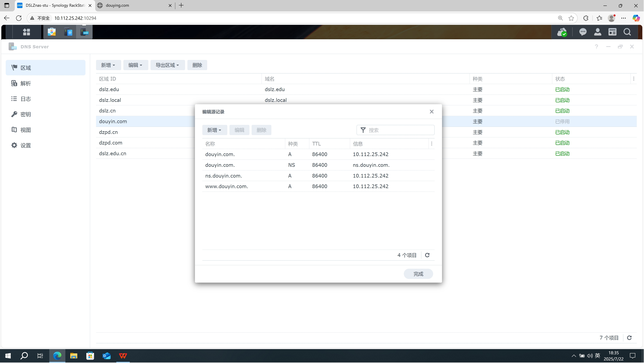Select the ns.douyin.com. A record row
Image resolution: width=644 pixels, height=363 pixels.
(318, 176)
